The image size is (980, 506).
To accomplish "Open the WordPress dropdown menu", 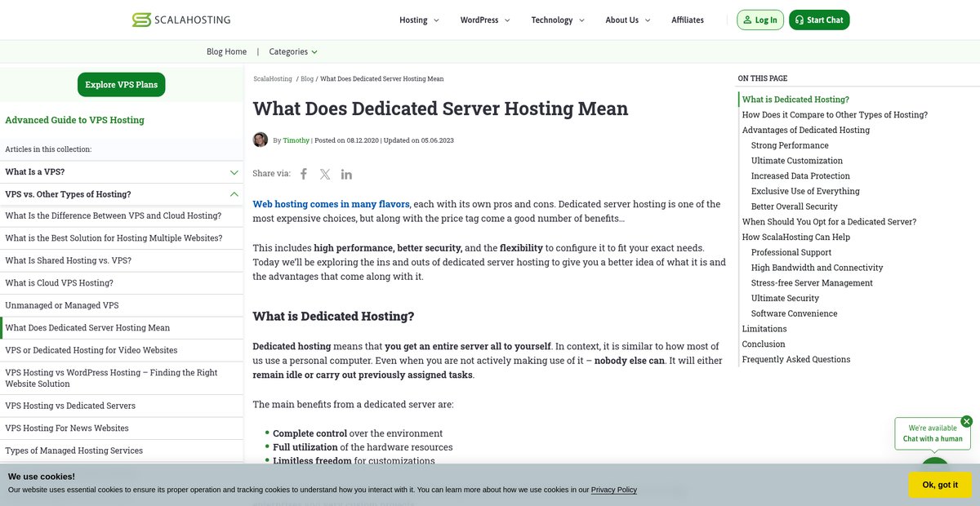I will (485, 20).
